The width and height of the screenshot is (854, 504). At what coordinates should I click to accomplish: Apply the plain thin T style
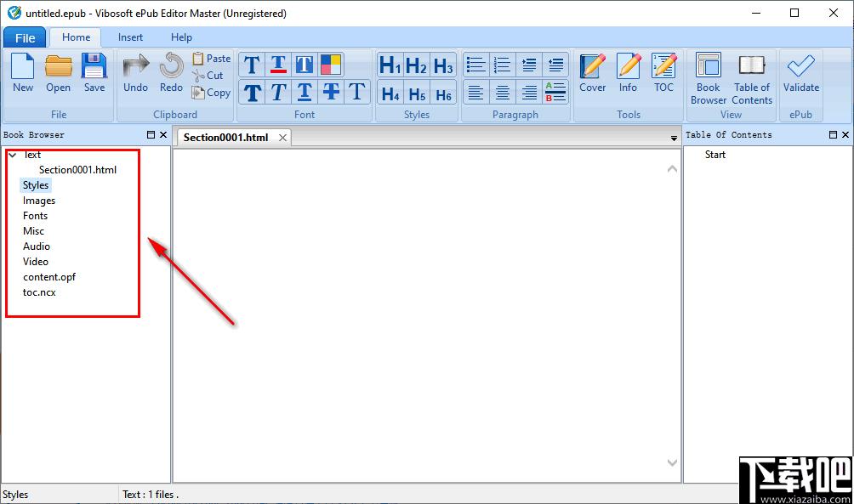point(356,92)
